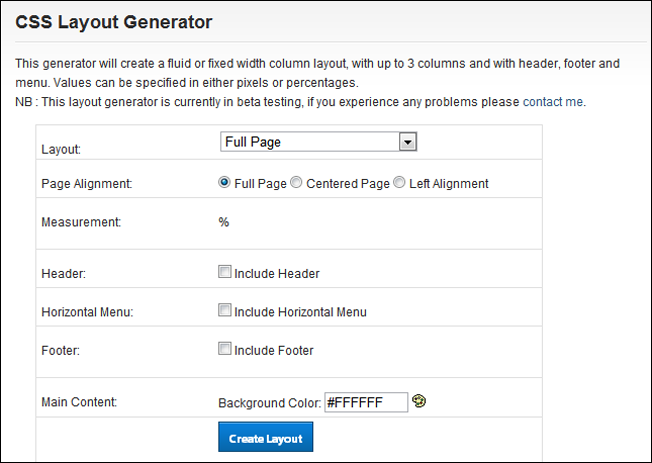
Task: Open the color palette picker icon
Action: [419, 401]
